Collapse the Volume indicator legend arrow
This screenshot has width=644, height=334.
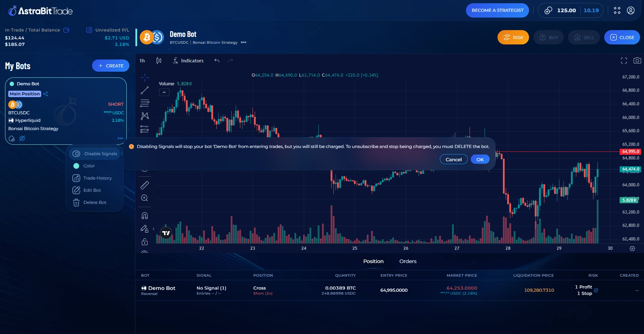tap(164, 92)
